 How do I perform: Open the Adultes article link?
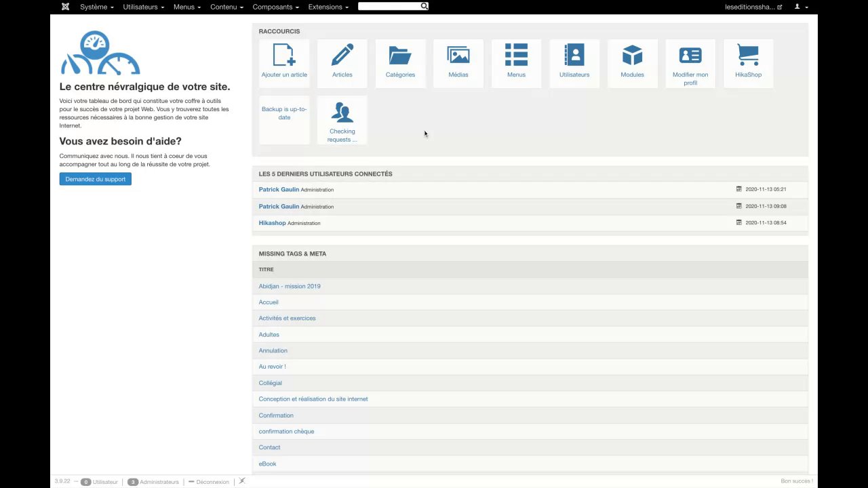pyautogui.click(x=269, y=335)
